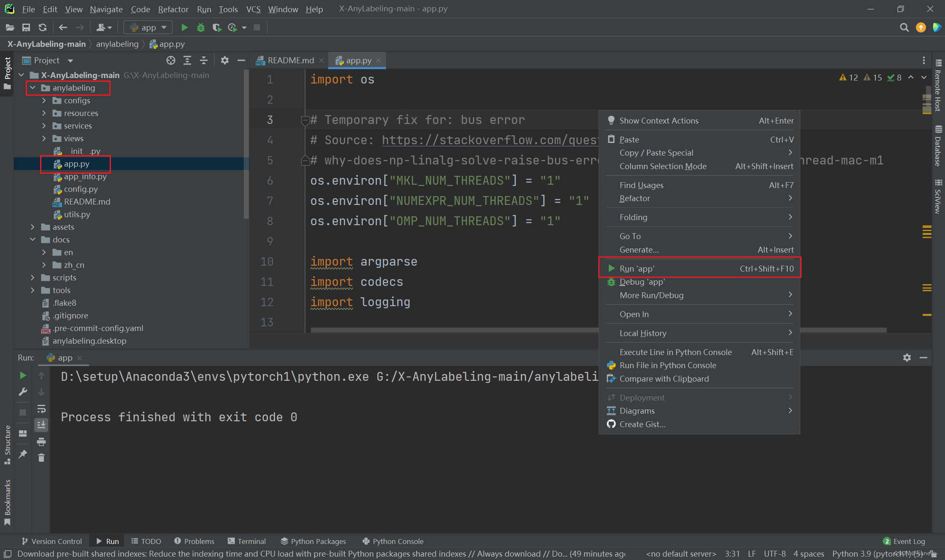Click the green Run button in toolbar

184,27
